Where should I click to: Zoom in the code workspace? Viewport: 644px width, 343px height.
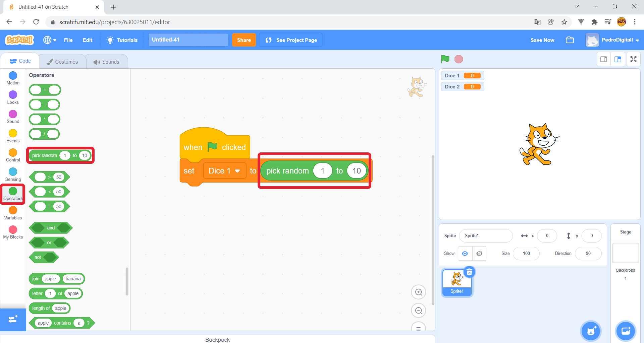pyautogui.click(x=419, y=292)
